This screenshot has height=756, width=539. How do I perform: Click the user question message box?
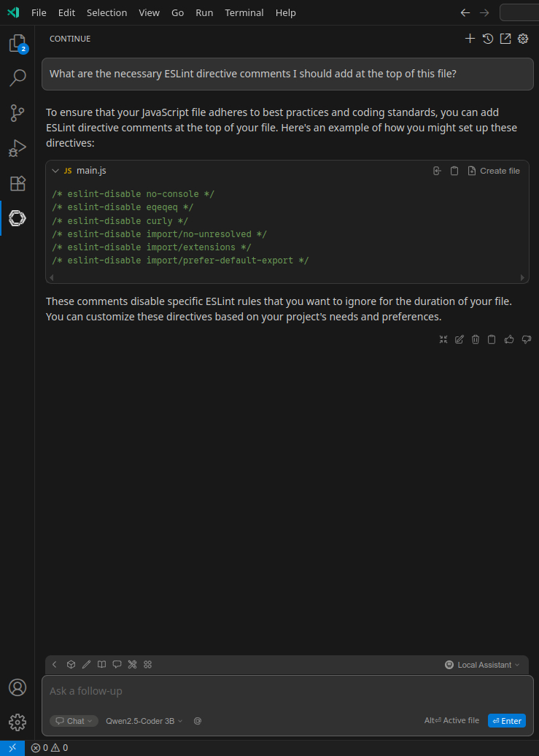coord(287,74)
